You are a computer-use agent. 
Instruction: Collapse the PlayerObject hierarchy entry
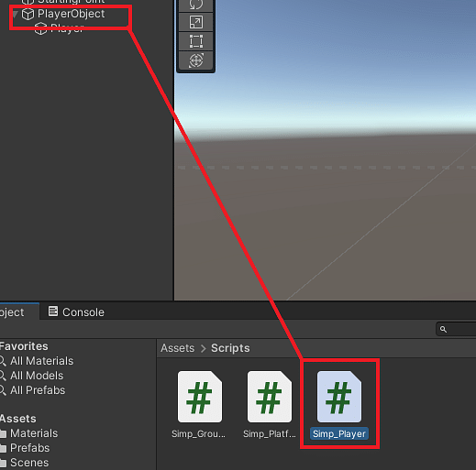tap(16, 14)
